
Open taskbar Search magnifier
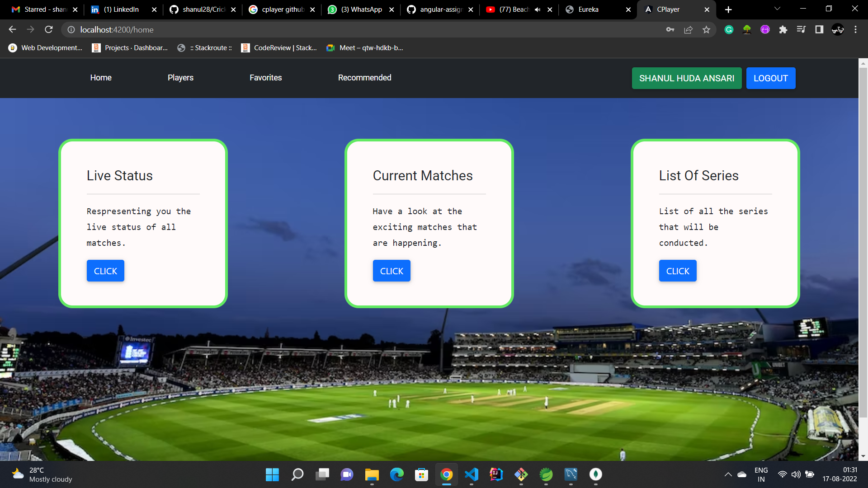click(x=297, y=474)
